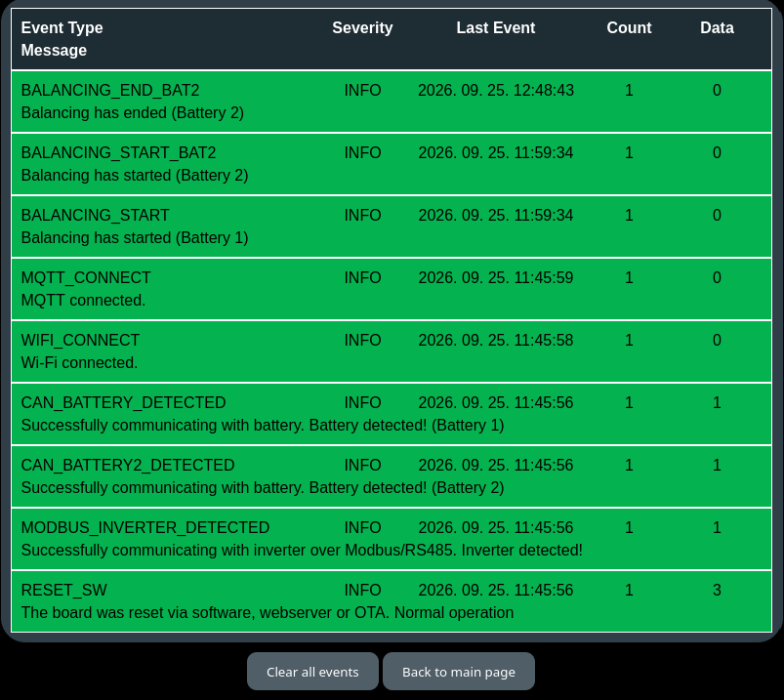Click the Last Event column header
Screen dimensions: 784x700
tap(496, 27)
